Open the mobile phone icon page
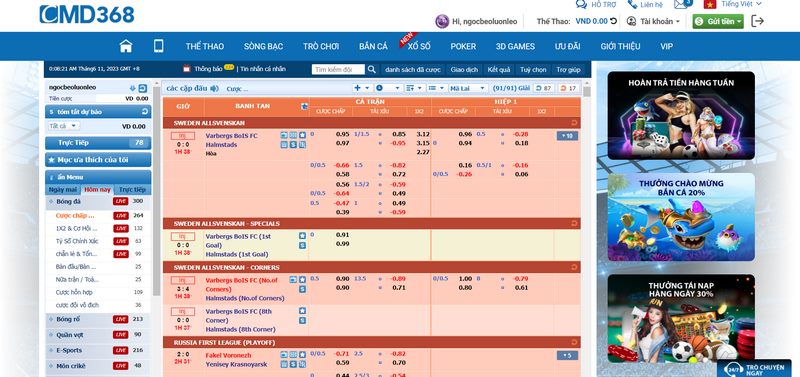 159,46
